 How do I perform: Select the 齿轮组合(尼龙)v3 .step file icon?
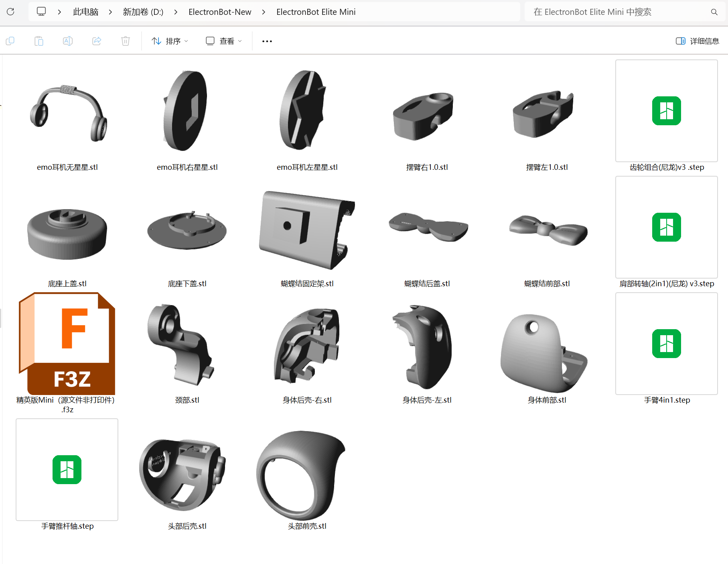667,111
